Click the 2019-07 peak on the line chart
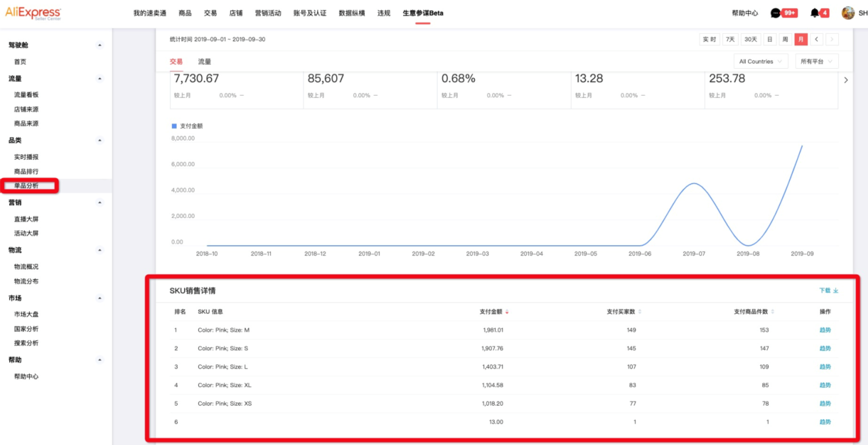 [694, 184]
